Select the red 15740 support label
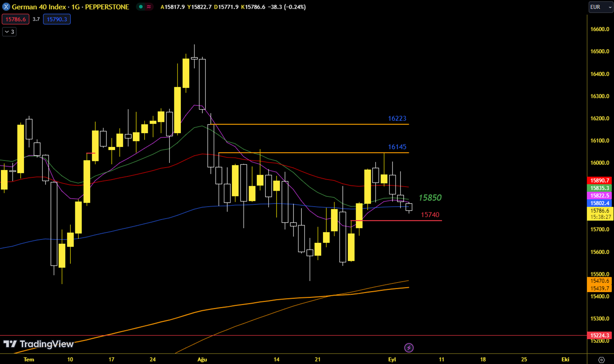The width and height of the screenshot is (614, 364). point(430,215)
